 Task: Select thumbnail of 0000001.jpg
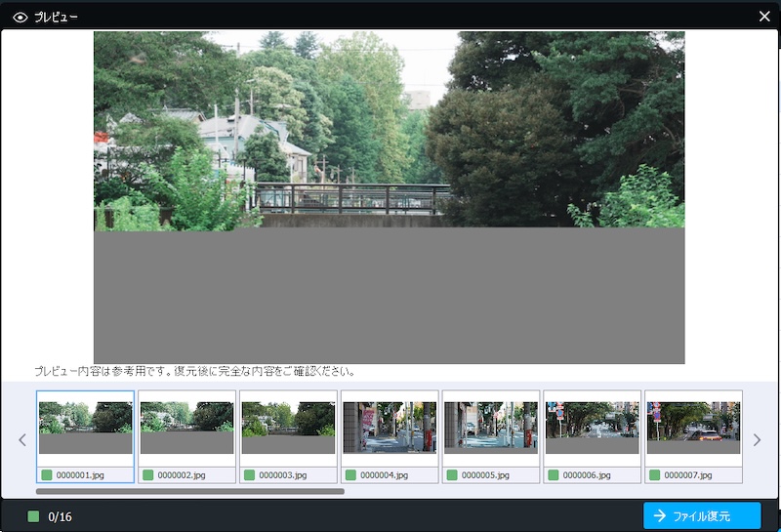[86, 428]
